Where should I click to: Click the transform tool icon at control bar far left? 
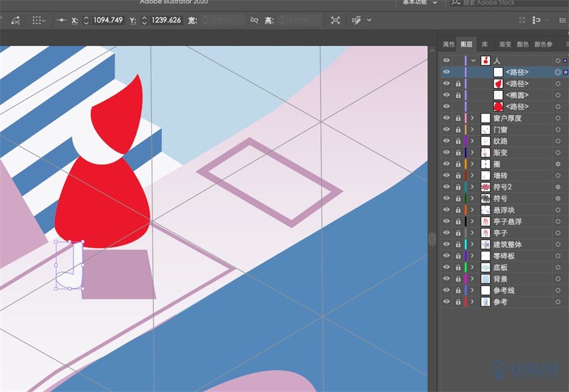14,20
